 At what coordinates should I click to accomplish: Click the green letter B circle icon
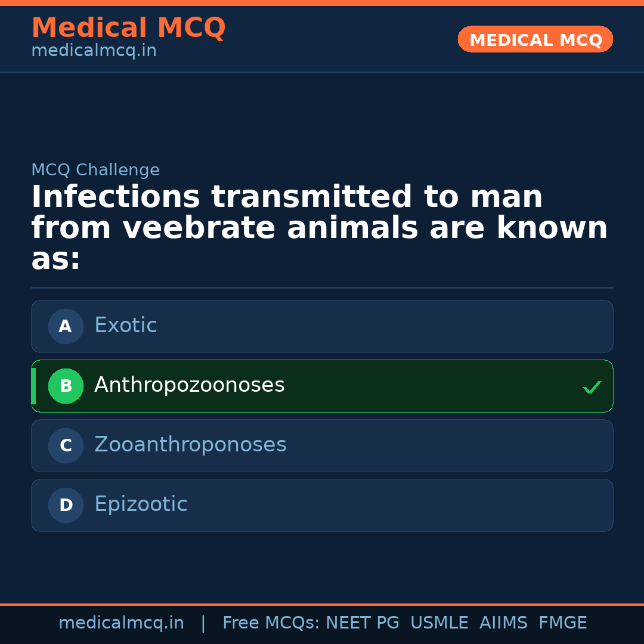pyautogui.click(x=66, y=386)
